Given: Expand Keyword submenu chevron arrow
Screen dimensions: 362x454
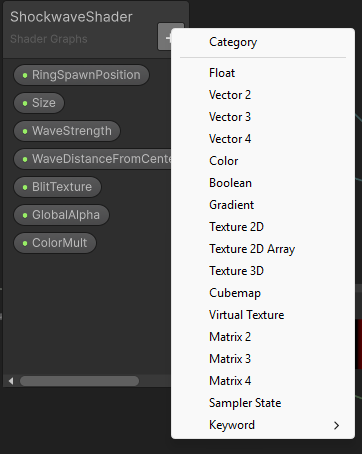Looking at the screenshot, I should (x=336, y=425).
